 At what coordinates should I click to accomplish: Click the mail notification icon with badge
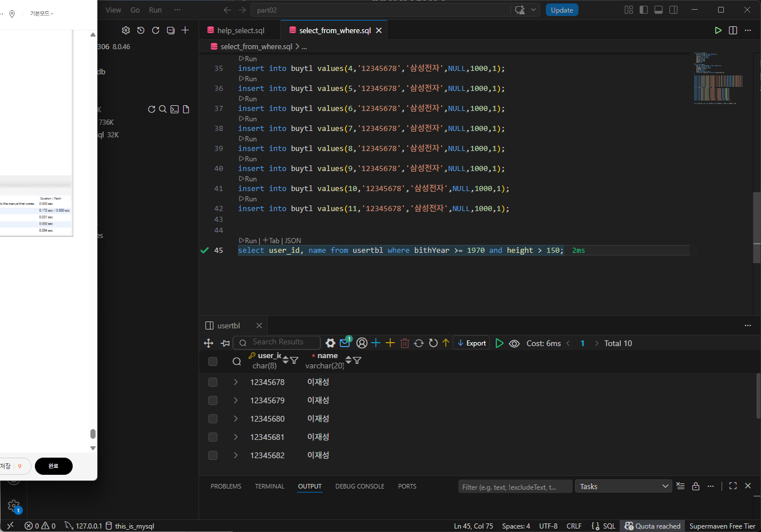click(345, 343)
